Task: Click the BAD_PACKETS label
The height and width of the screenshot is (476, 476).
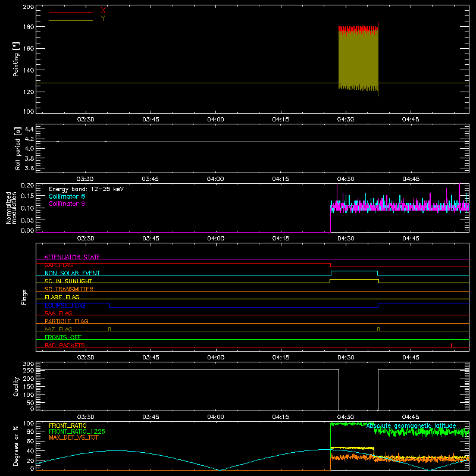Action: 65,345
